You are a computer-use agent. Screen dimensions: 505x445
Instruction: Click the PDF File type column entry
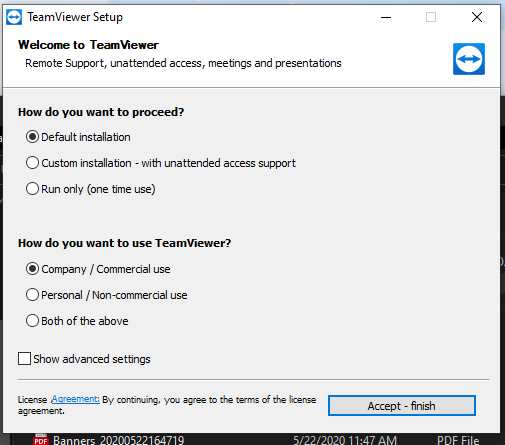point(458,440)
